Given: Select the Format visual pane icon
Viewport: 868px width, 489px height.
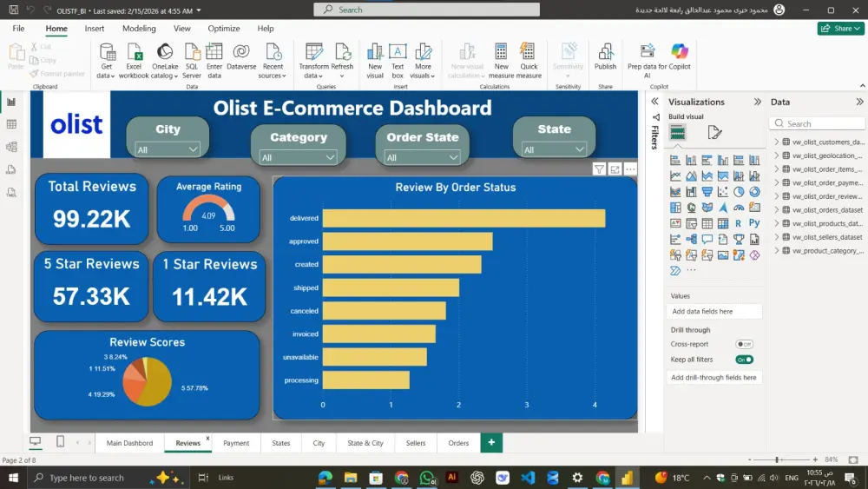Looking at the screenshot, I should coord(714,132).
